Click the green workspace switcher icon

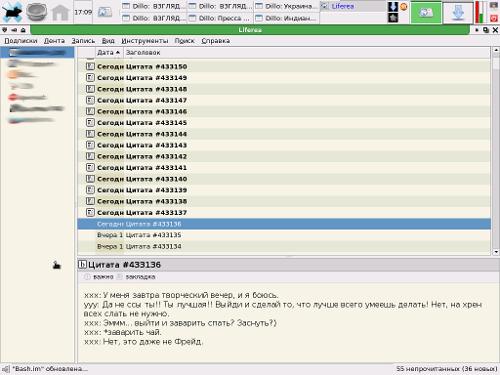(426, 12)
